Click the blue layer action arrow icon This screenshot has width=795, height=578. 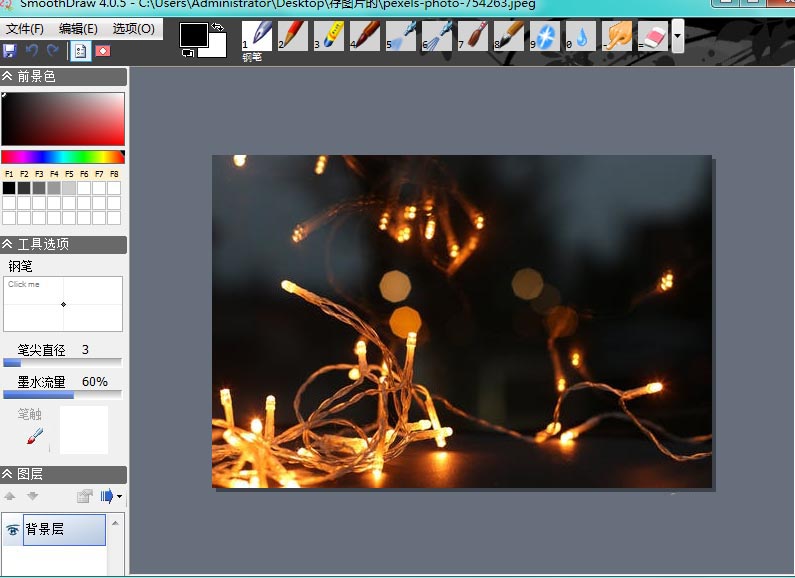[106, 496]
